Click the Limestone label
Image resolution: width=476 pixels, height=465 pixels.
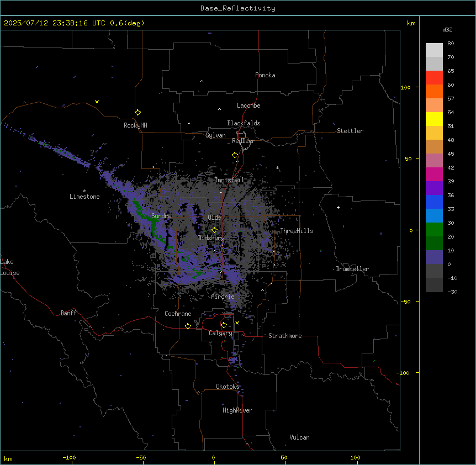tap(84, 197)
